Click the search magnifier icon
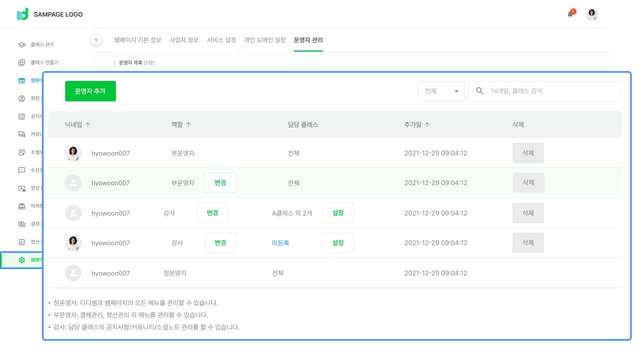This screenshot has height=346, width=644. click(480, 91)
